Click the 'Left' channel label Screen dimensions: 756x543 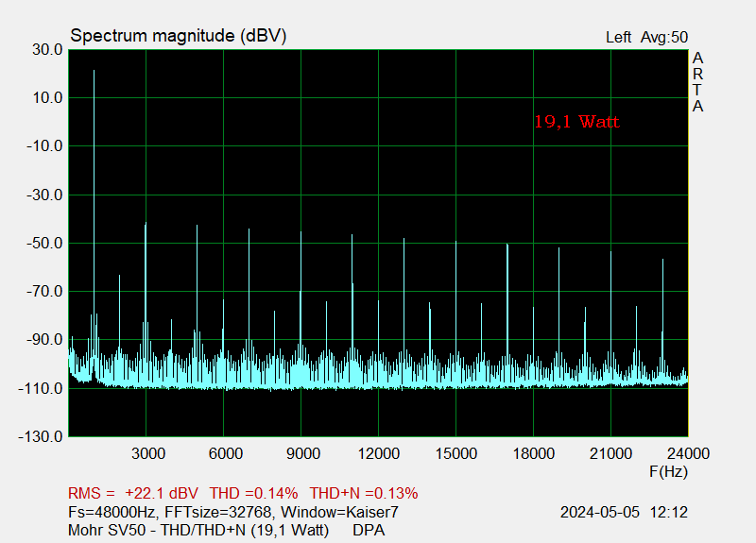point(619,38)
